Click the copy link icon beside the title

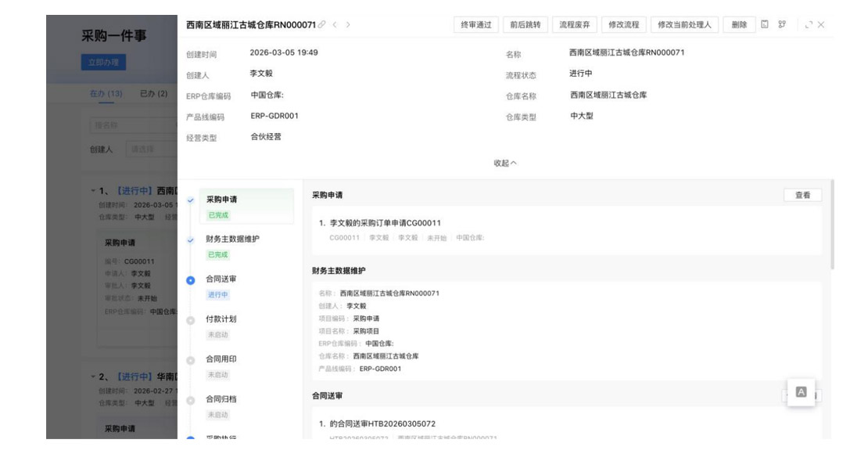pos(321,25)
